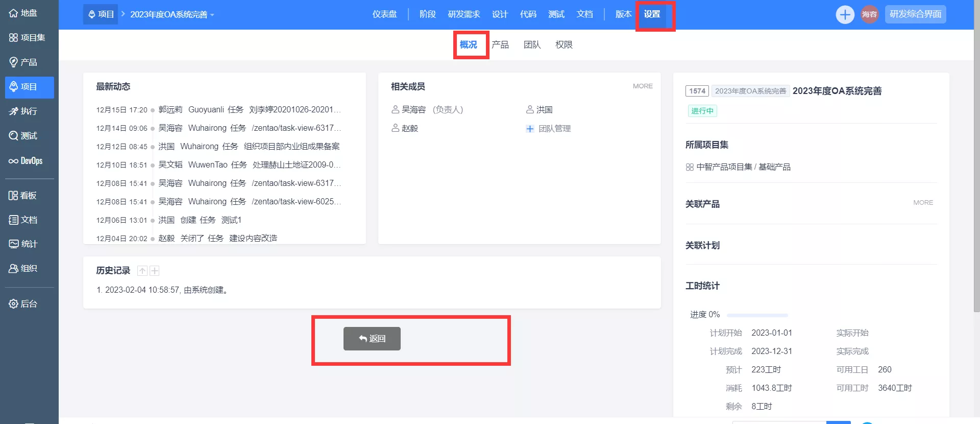Open the 团队管理 team management link

(x=548, y=129)
